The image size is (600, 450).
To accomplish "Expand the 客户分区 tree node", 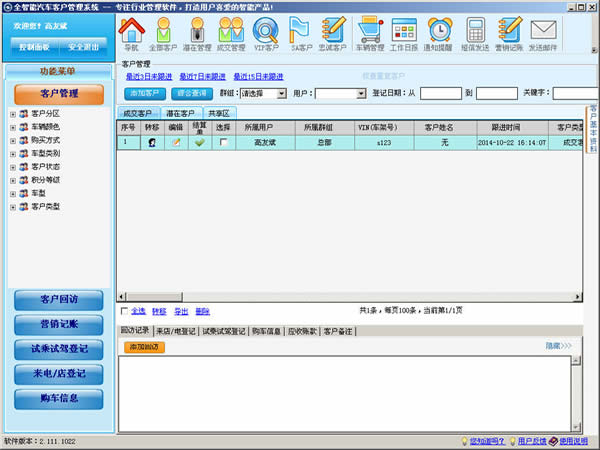I will click(x=13, y=114).
